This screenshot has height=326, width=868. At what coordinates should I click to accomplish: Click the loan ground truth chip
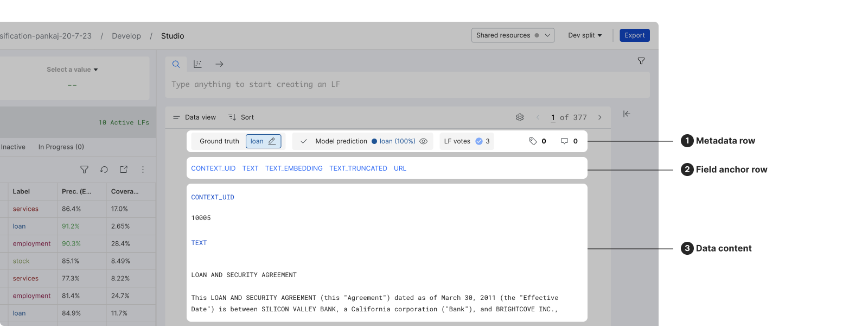(263, 141)
